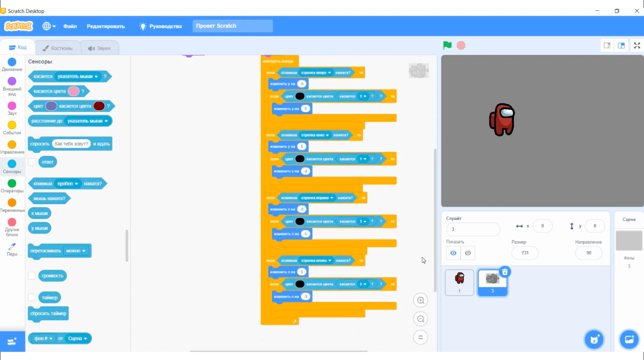Viewport: 644px width, 360px height.
Task: Click the project title field
Action: 233,26
